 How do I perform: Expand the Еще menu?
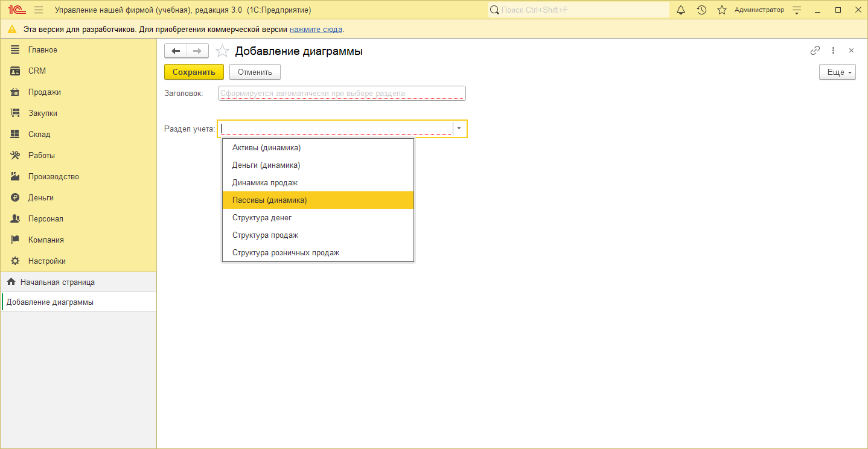(x=837, y=72)
